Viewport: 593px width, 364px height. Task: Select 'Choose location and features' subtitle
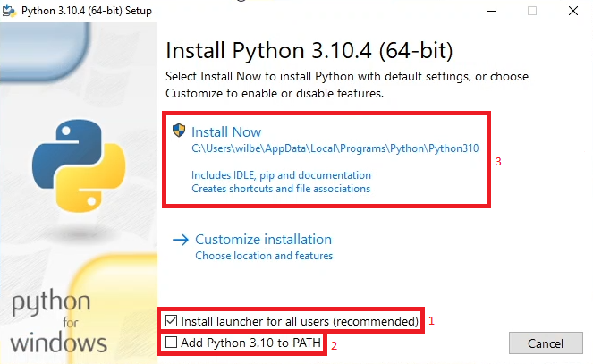[x=264, y=256]
